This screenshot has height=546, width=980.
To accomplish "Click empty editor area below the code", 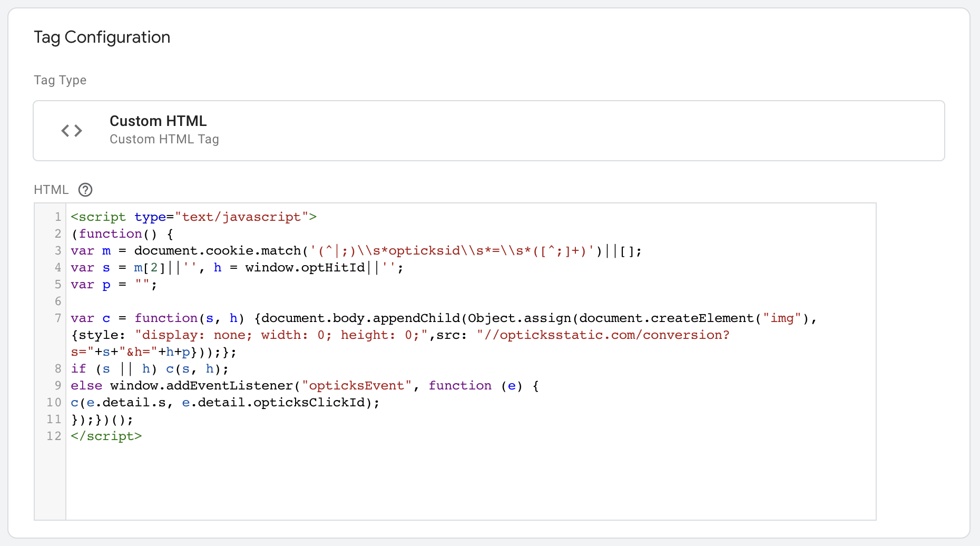I will 471,482.
